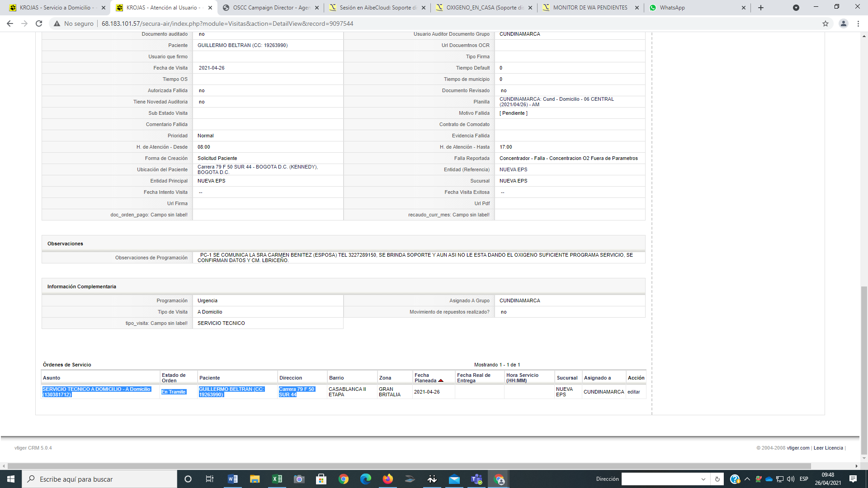Click scroll-down arrow on vertical scrollbar
This screenshot has width=868, height=488.
[864, 458]
